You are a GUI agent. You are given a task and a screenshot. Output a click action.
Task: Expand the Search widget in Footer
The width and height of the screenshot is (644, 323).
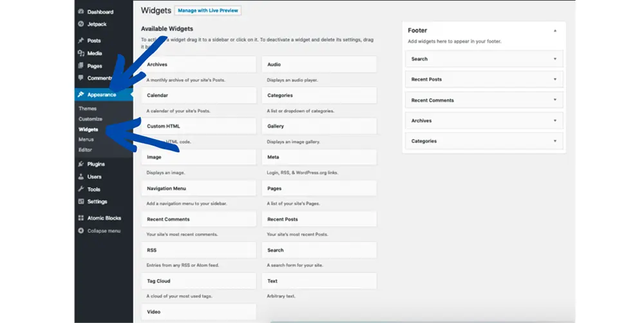555,59
